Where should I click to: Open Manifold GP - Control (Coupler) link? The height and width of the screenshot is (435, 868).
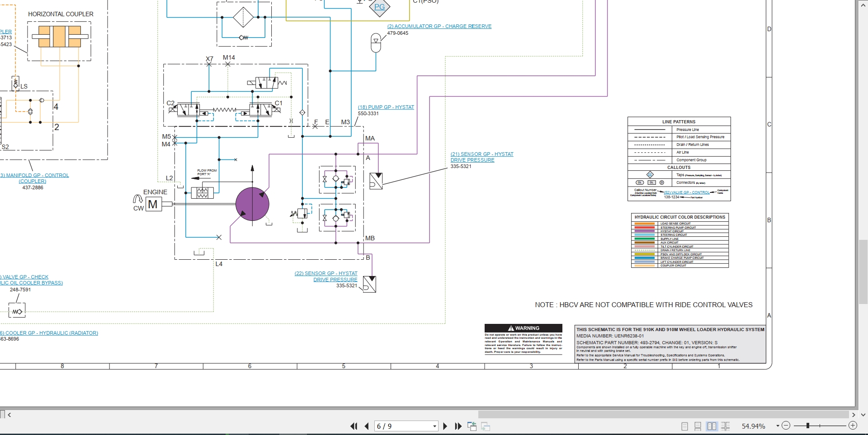click(x=34, y=178)
